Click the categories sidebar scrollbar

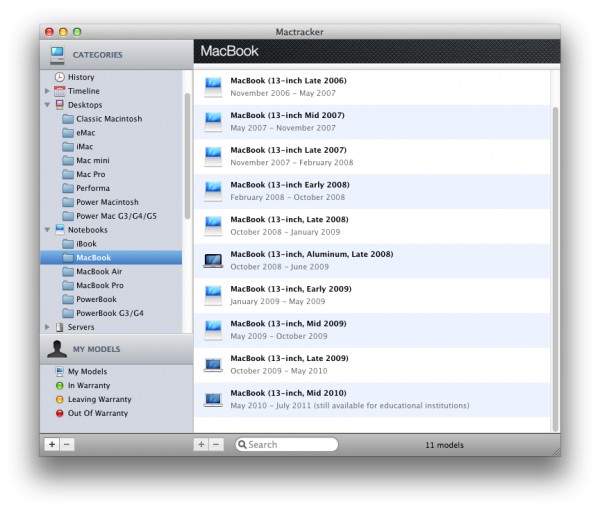pos(188,156)
